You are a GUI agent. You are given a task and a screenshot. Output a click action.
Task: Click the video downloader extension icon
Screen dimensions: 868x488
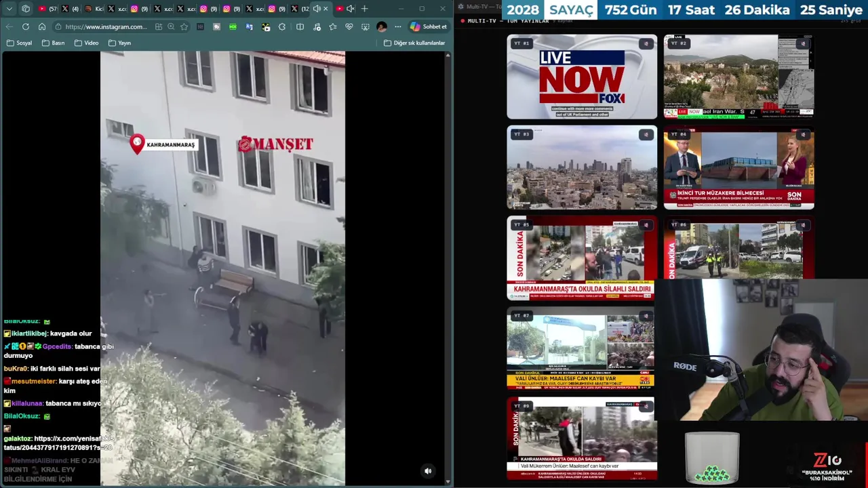tap(266, 26)
